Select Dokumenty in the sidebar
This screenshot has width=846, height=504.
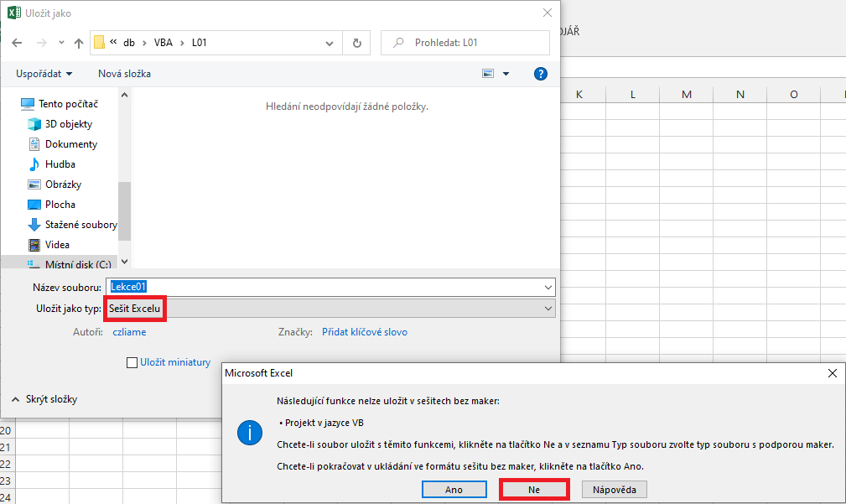(72, 143)
